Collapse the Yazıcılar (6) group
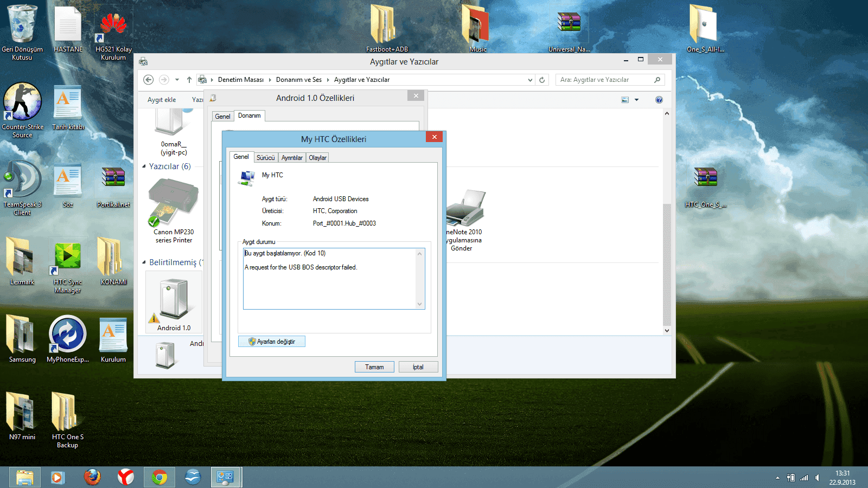The width and height of the screenshot is (868, 488). pos(144,166)
